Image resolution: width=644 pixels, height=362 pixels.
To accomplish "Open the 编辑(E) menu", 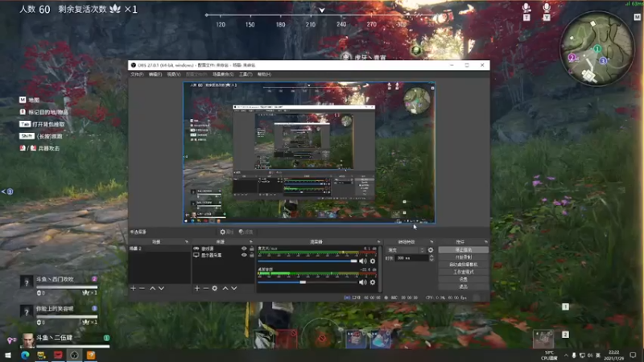I will click(x=155, y=74).
